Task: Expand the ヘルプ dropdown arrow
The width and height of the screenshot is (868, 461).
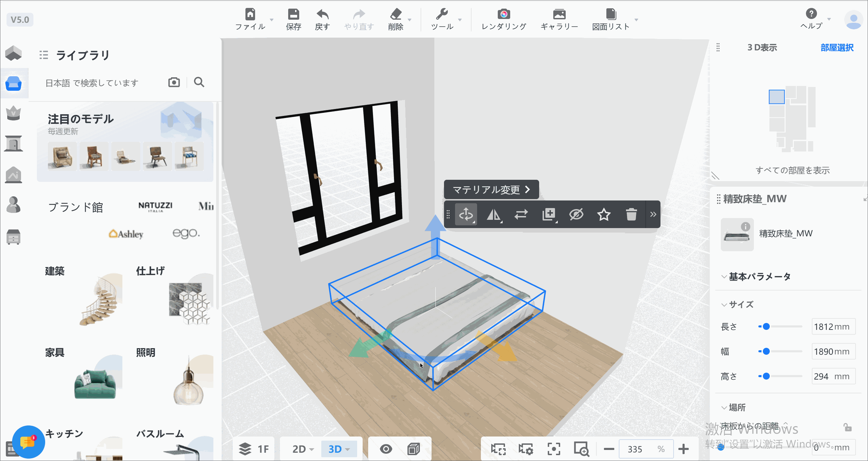Action: 829,19
